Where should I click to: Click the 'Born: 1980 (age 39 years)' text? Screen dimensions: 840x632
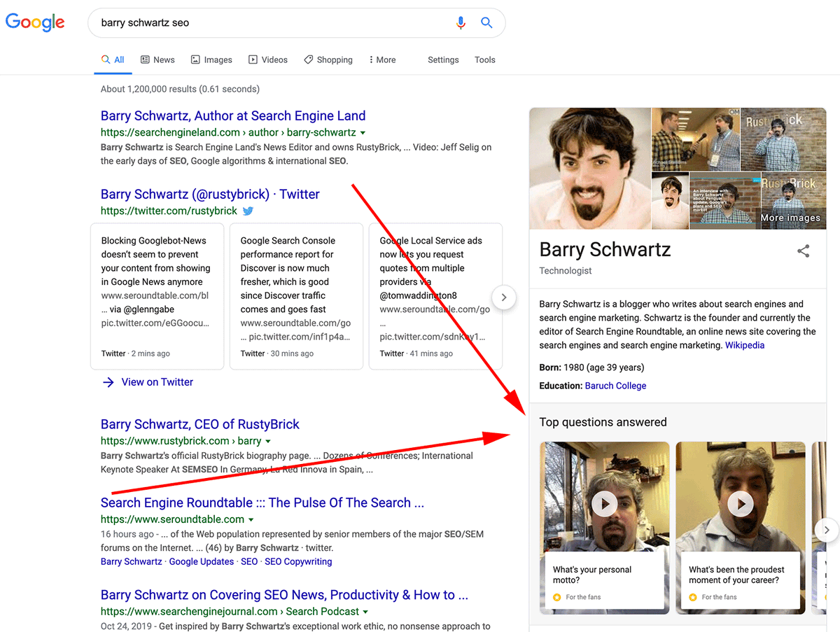point(591,367)
